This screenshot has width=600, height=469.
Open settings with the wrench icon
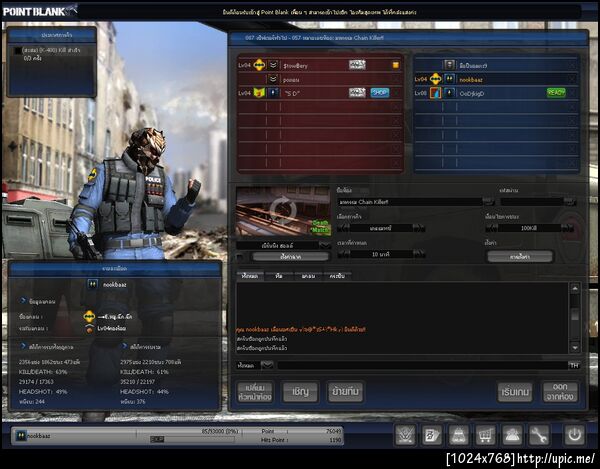[x=539, y=435]
